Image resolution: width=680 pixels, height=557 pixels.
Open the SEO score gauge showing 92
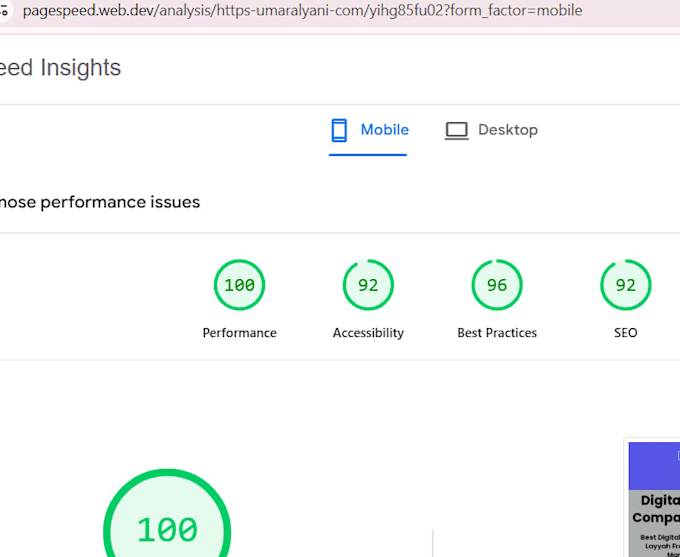(626, 285)
